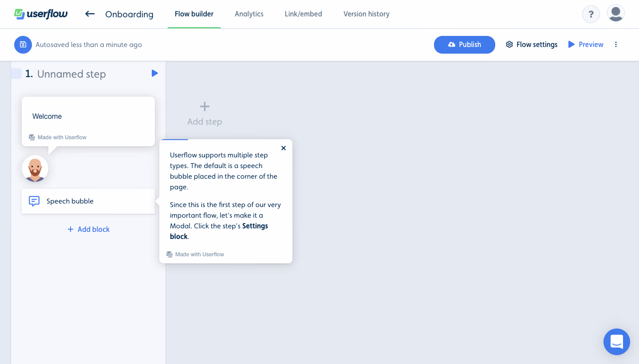Close the tooltip with the X
The image size is (639, 364).
point(284,148)
